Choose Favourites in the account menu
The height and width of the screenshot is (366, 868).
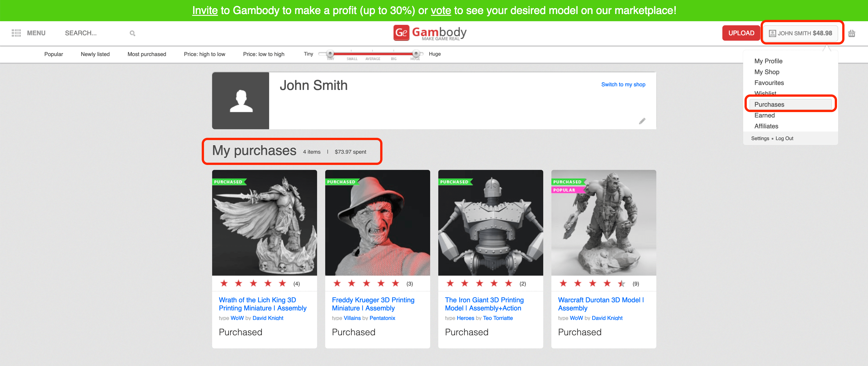[x=769, y=83]
